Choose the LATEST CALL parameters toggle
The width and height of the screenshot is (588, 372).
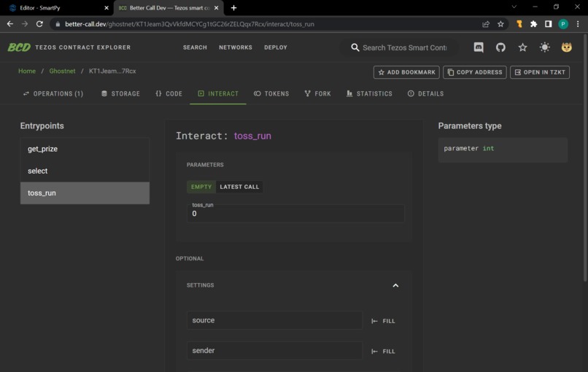point(239,187)
